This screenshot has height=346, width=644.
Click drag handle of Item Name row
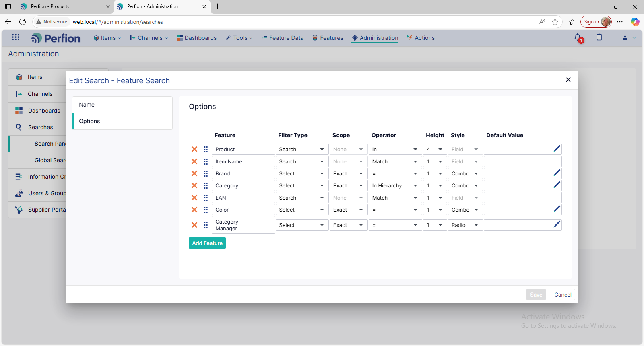pos(206,161)
